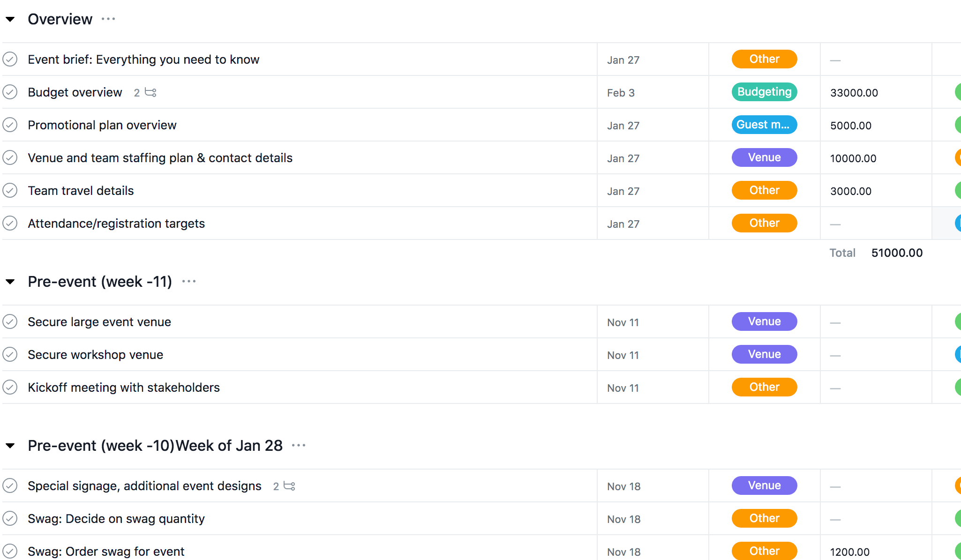
Task: Change Other tag on Order swag for event
Action: pyautogui.click(x=764, y=551)
